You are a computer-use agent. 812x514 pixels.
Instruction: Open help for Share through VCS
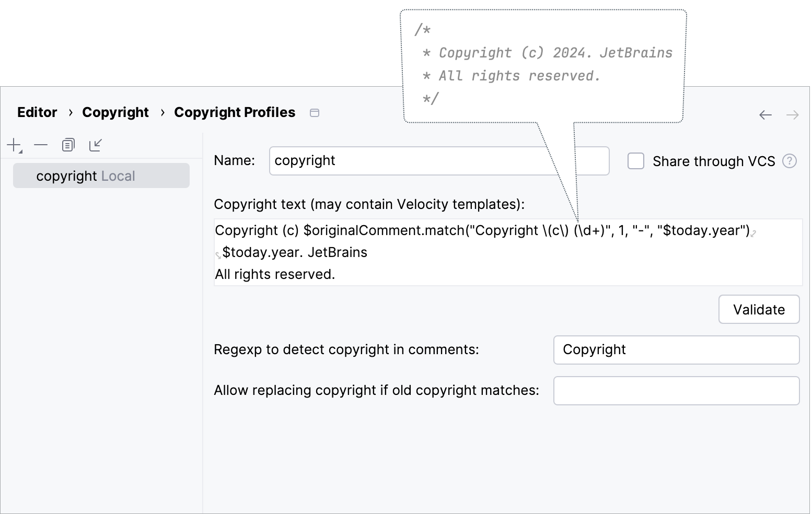point(790,161)
